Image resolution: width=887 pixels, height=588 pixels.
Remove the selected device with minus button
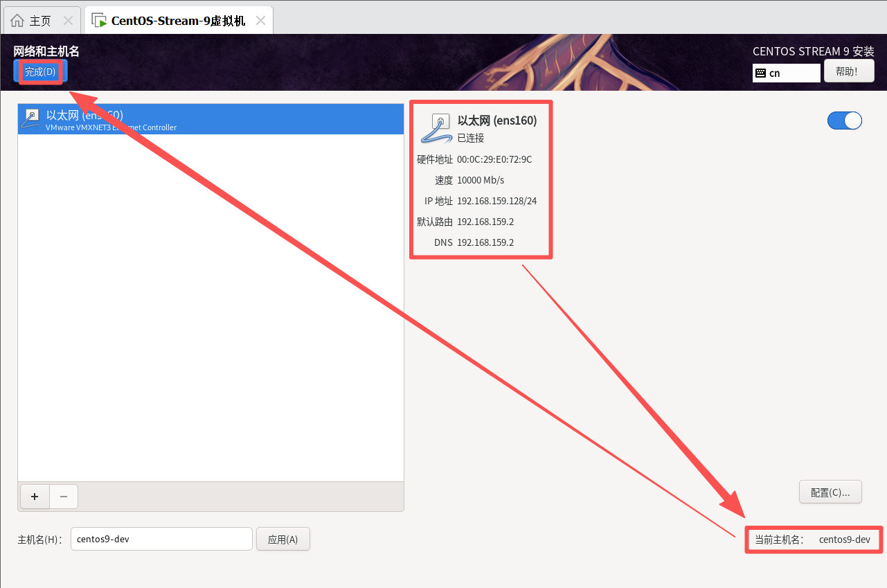pyautogui.click(x=64, y=497)
